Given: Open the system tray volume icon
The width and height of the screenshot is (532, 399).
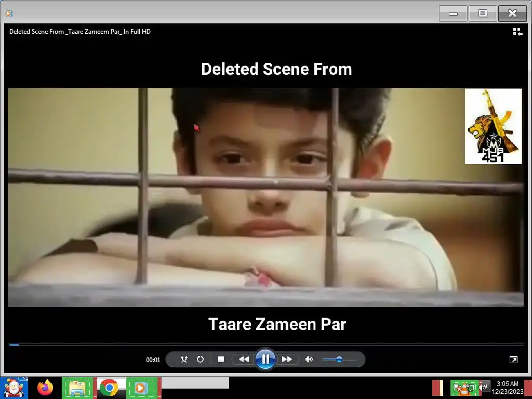Looking at the screenshot, I should [484, 388].
